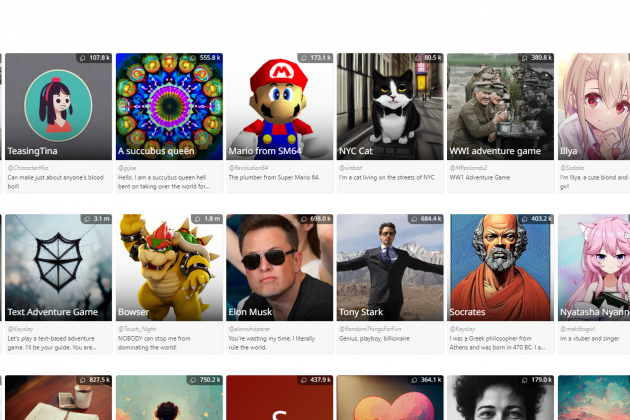Open the @Revolution64 creator link
This screenshot has height=420, width=630.
tap(250, 168)
